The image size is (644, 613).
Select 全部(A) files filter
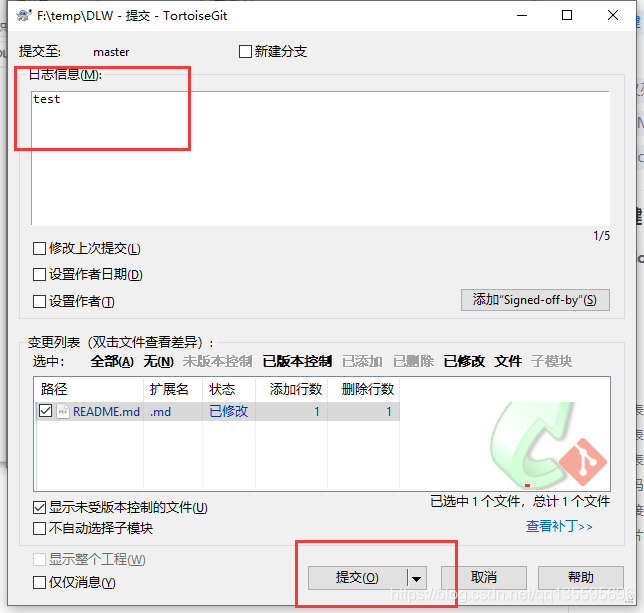(x=112, y=362)
